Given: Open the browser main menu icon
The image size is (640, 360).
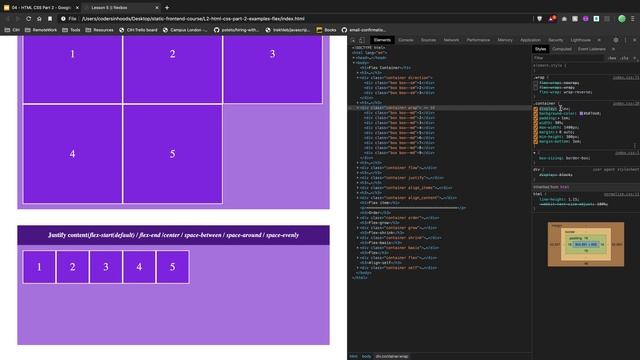Looking at the screenshot, I should point(633,19).
